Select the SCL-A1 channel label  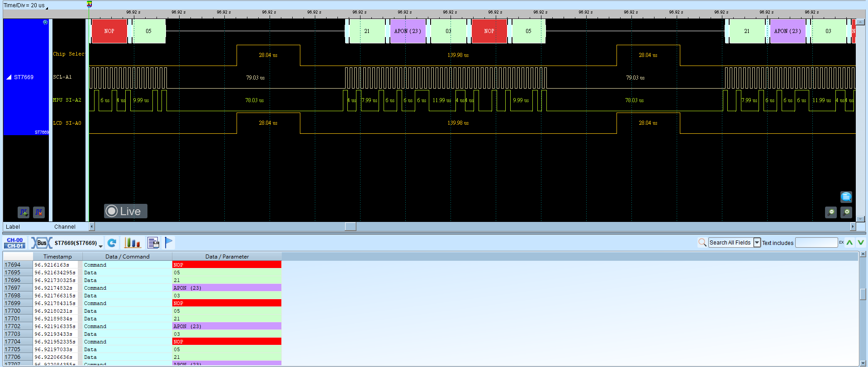tap(62, 77)
